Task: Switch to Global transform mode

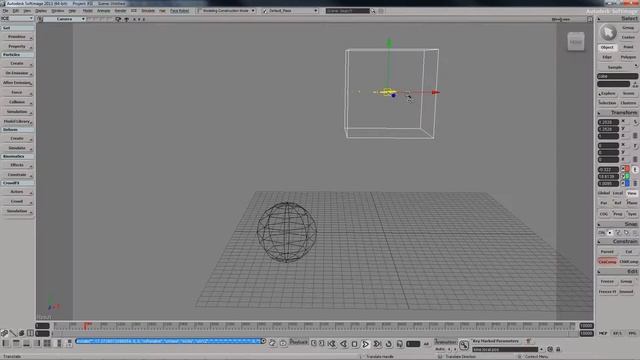Action: [x=604, y=193]
